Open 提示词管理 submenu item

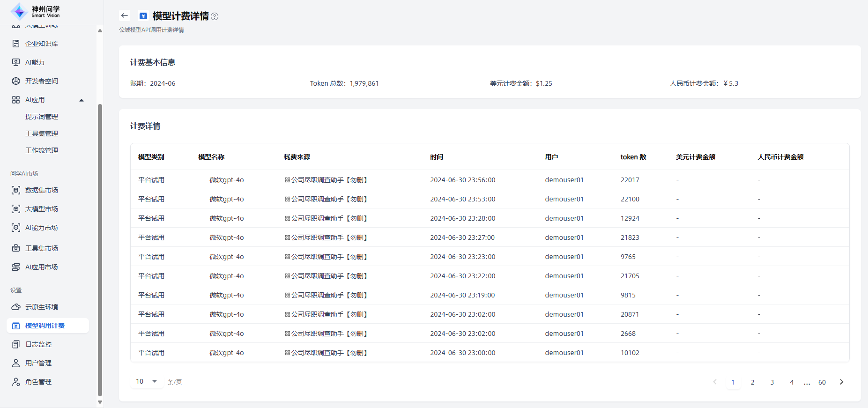click(42, 117)
